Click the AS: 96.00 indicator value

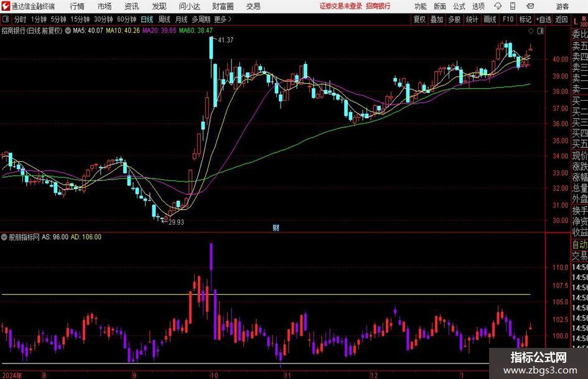tap(55, 236)
